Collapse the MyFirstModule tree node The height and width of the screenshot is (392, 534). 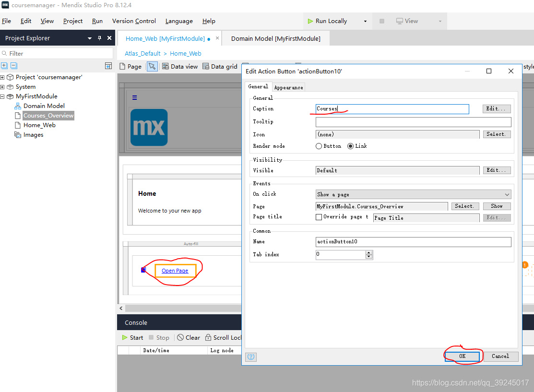tap(2, 96)
